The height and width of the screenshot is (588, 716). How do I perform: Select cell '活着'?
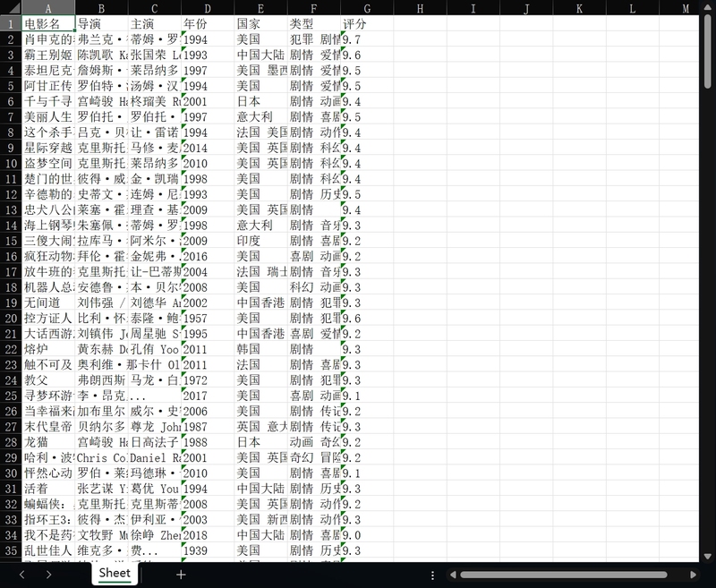pyautogui.click(x=48, y=488)
